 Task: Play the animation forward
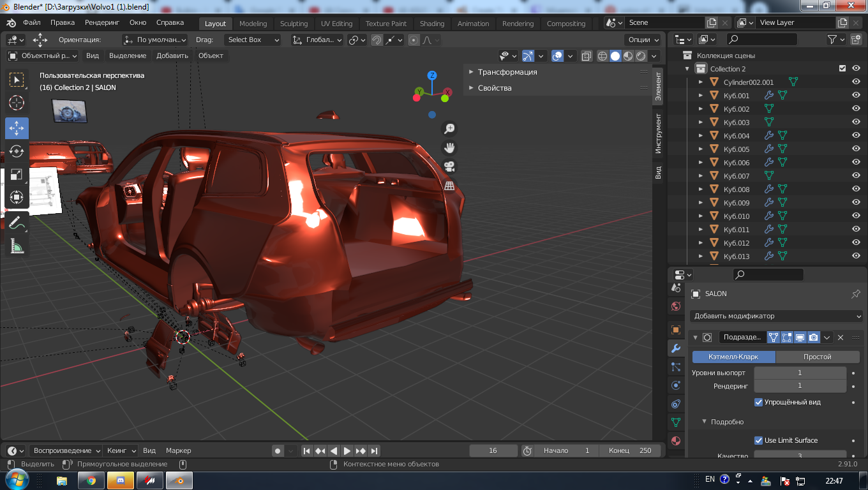pyautogui.click(x=347, y=451)
